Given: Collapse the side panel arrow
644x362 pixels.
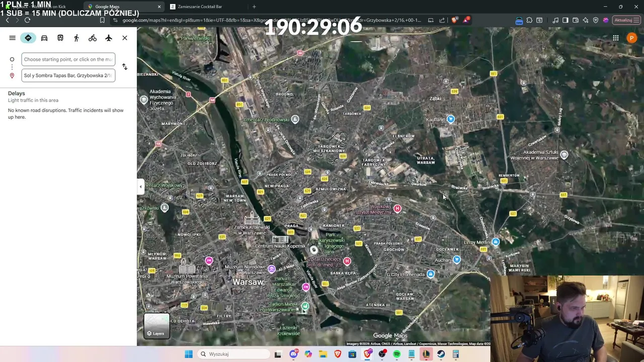Looking at the screenshot, I should pyautogui.click(x=140, y=187).
